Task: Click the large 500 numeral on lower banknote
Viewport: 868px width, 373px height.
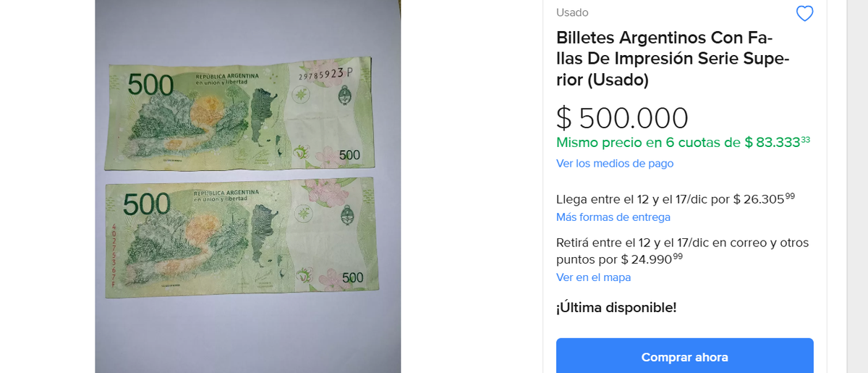Action: 147,205
